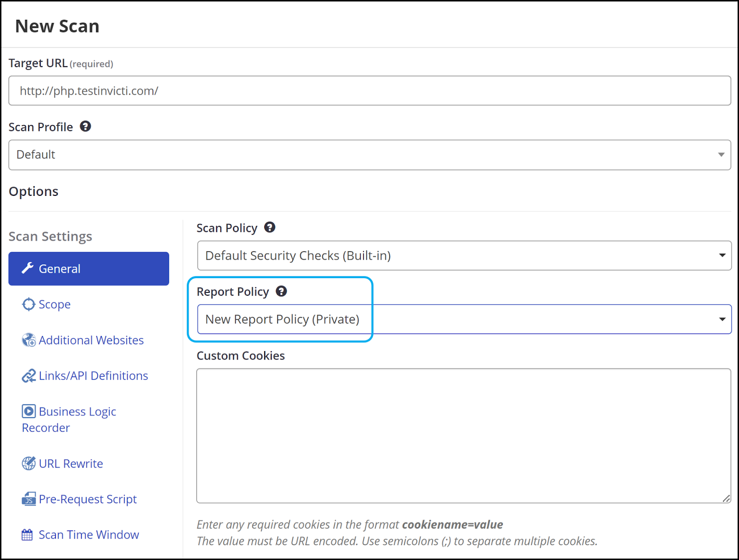Open the Scan Profile help tooltip

[85, 126]
